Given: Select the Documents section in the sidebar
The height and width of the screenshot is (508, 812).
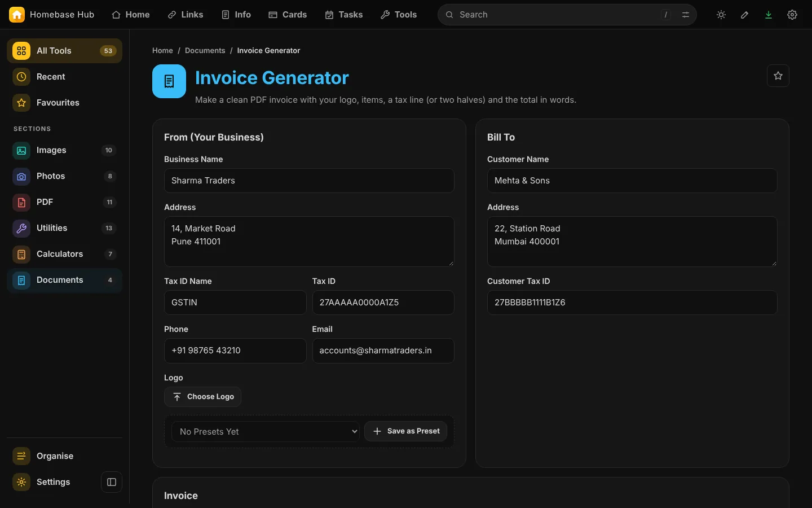Looking at the screenshot, I should [64, 280].
